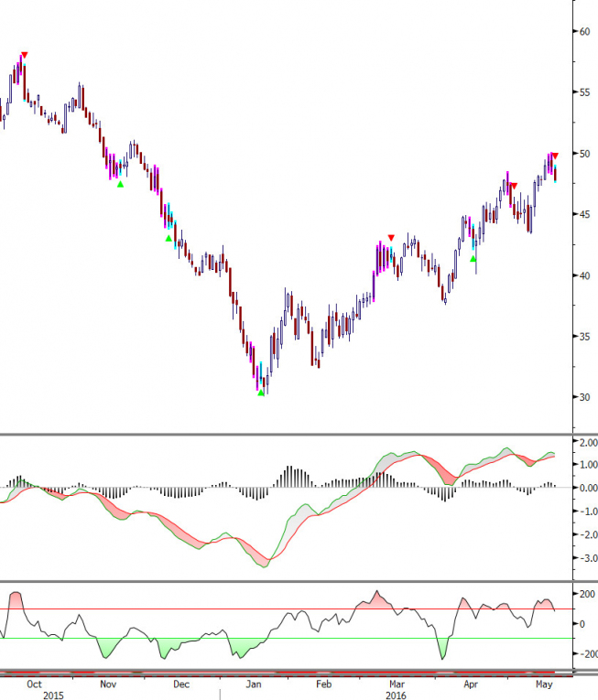Click the red upper threshold line in oscillator panel
The image size is (598, 700).
point(286,608)
